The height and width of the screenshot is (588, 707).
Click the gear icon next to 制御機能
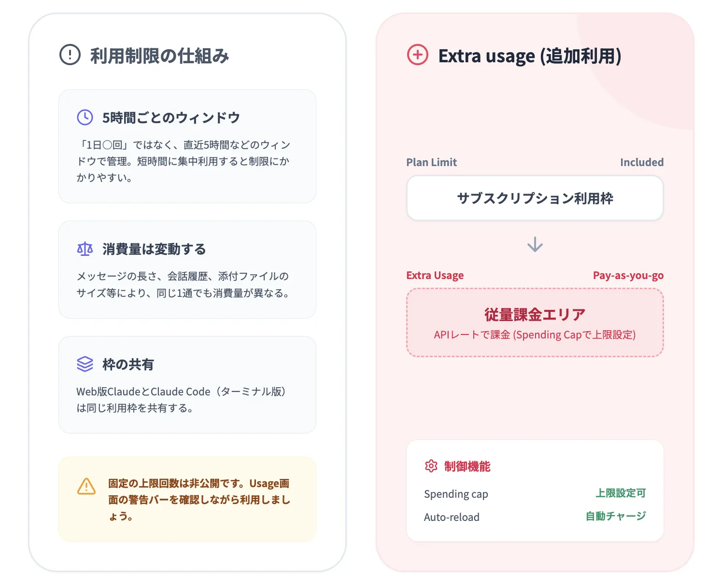coord(431,466)
